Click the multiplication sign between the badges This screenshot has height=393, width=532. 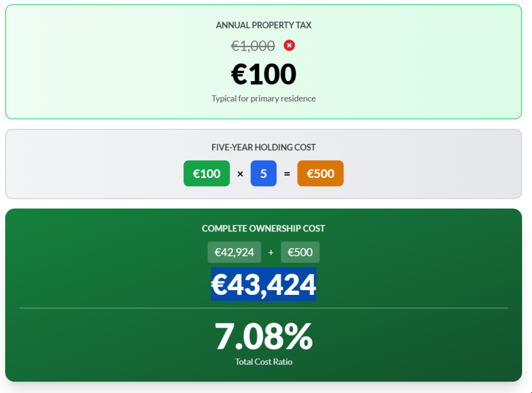[x=240, y=174]
